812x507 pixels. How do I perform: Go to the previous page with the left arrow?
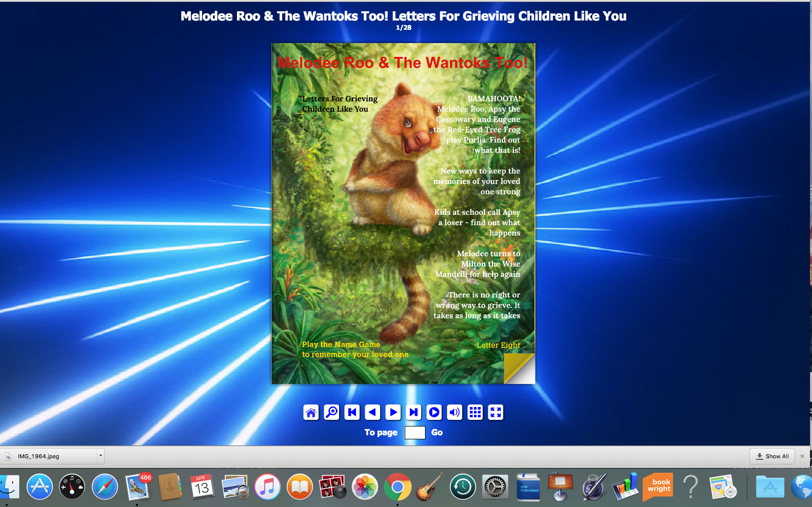coord(372,412)
